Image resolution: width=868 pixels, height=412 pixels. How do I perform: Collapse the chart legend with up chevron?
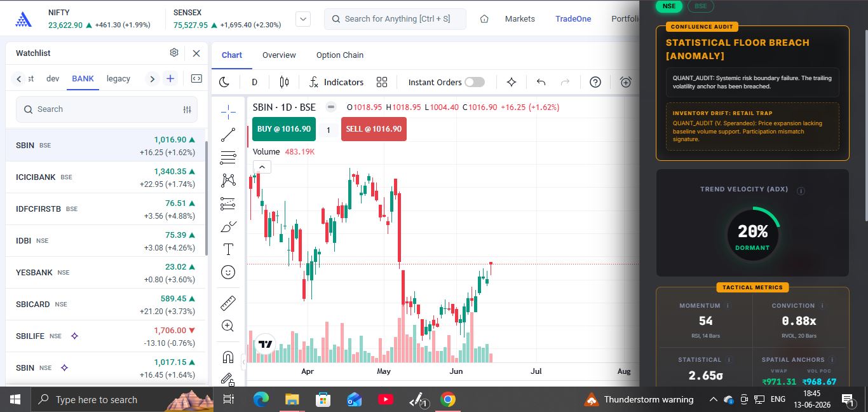point(262,167)
